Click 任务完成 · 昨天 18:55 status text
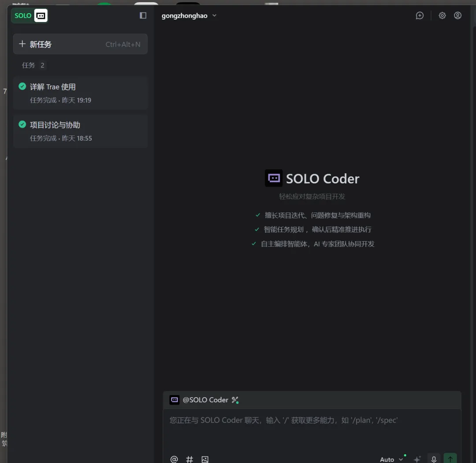Image resolution: width=476 pixels, height=463 pixels. tap(61, 138)
